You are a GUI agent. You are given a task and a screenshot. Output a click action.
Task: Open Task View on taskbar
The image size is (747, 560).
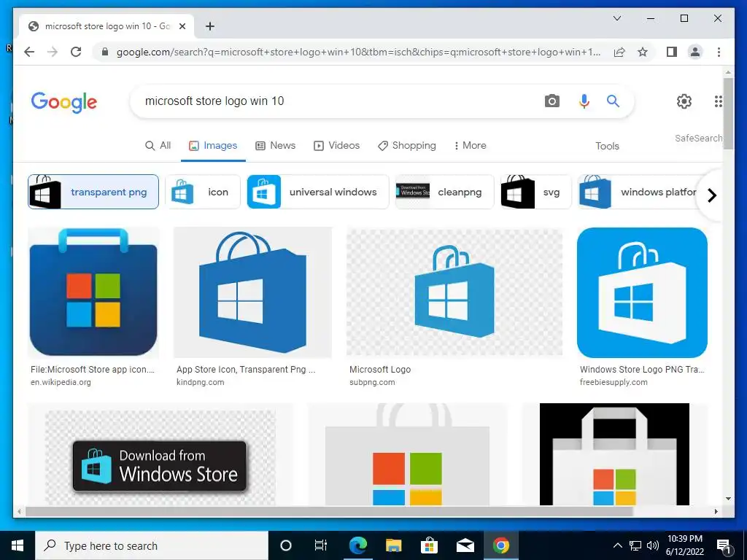[321, 545]
